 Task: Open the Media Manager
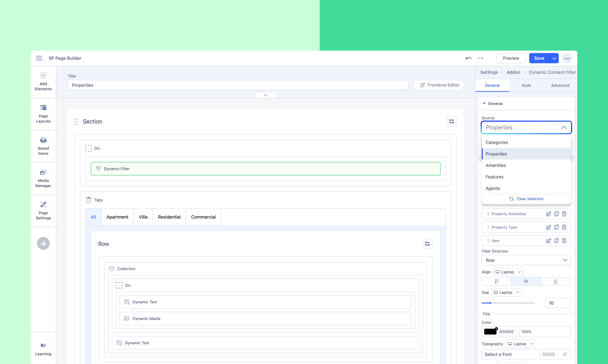(43, 179)
